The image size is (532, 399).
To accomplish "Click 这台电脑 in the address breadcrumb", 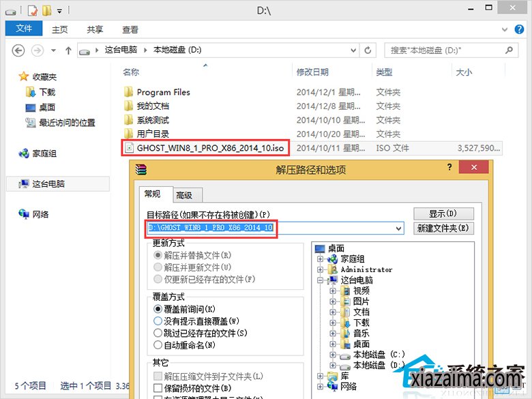I will click(x=121, y=50).
